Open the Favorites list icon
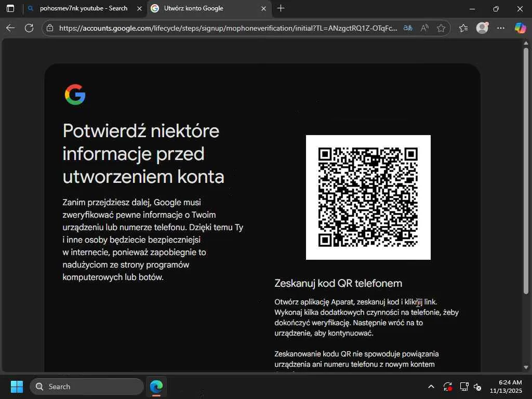The height and width of the screenshot is (399, 532). coord(463,28)
